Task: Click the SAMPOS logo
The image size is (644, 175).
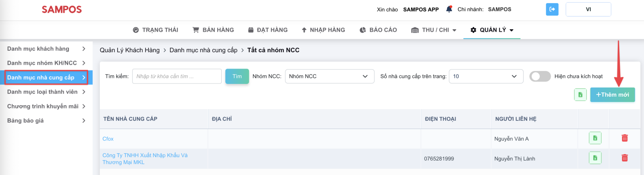Action: click(62, 10)
